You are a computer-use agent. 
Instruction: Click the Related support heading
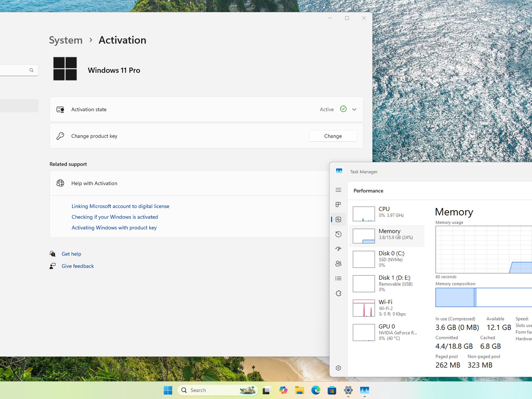tap(68, 164)
